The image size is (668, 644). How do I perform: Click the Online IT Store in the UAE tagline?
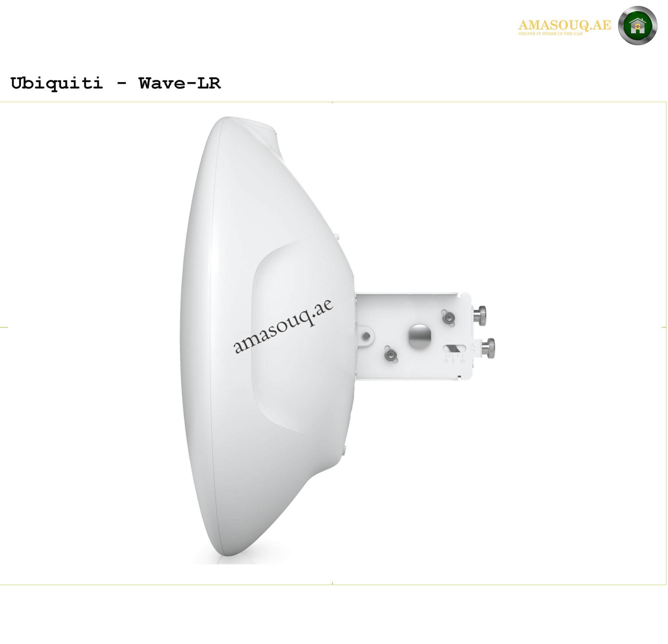click(550, 34)
